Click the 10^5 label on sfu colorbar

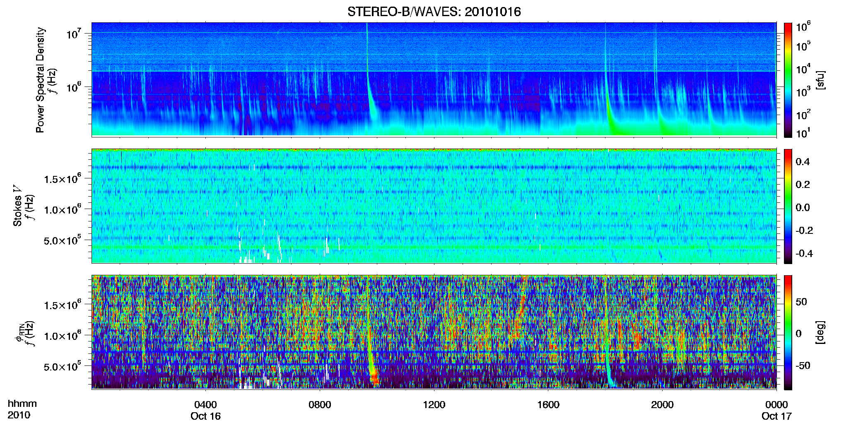pyautogui.click(x=803, y=46)
